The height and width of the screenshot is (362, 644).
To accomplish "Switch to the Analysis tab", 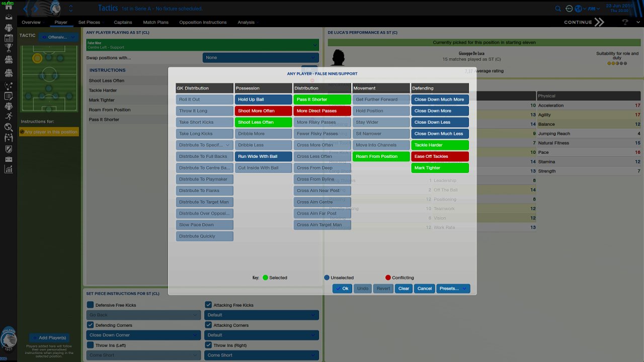I will click(x=246, y=22).
